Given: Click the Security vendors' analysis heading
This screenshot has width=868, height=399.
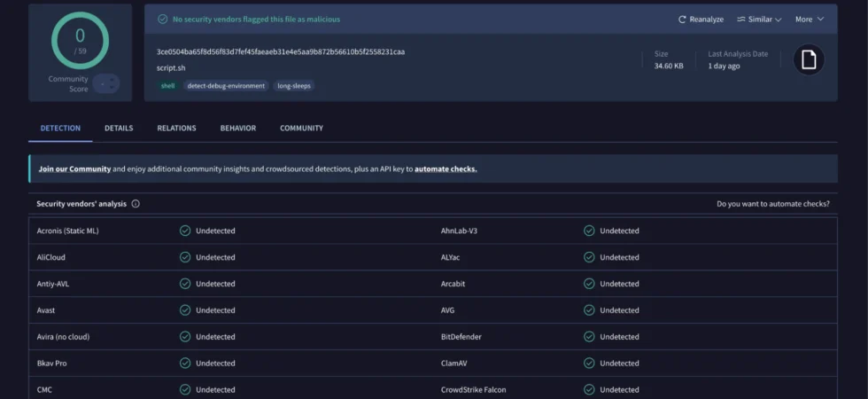Looking at the screenshot, I should [x=81, y=204].
